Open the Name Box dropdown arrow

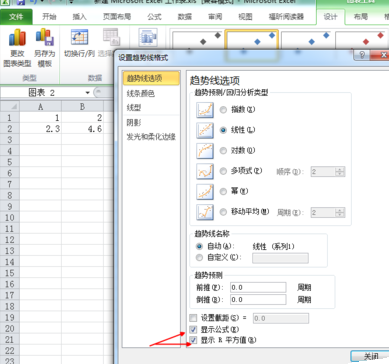click(88, 93)
